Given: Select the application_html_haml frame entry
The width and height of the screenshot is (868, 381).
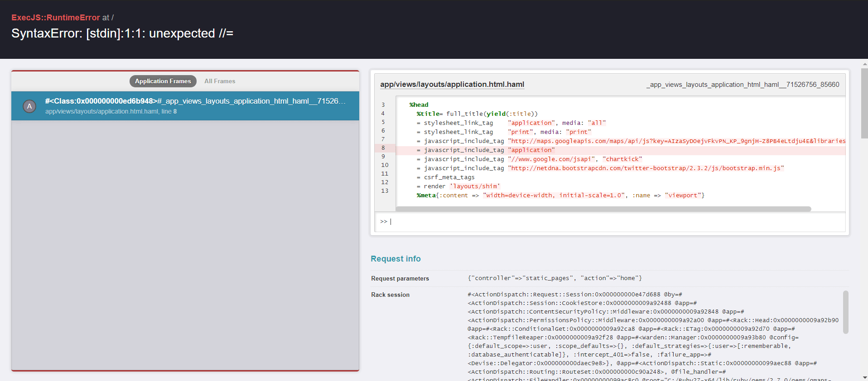Looking at the screenshot, I should point(185,106).
